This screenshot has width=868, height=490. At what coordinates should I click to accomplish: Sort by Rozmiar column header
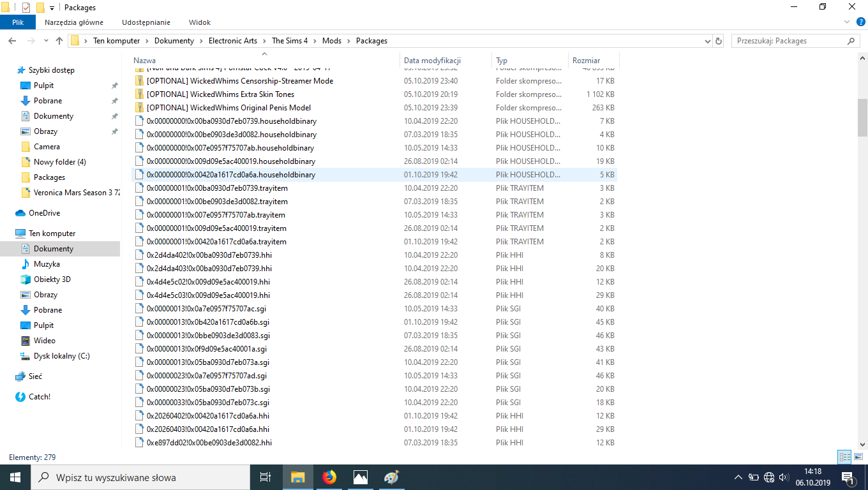pyautogui.click(x=593, y=61)
